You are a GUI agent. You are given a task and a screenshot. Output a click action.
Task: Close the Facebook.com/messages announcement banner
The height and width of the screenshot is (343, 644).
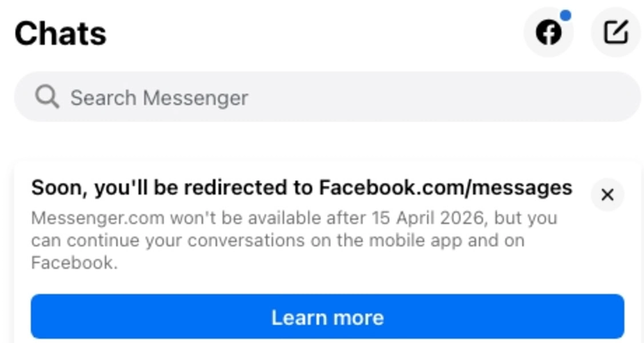[607, 196]
